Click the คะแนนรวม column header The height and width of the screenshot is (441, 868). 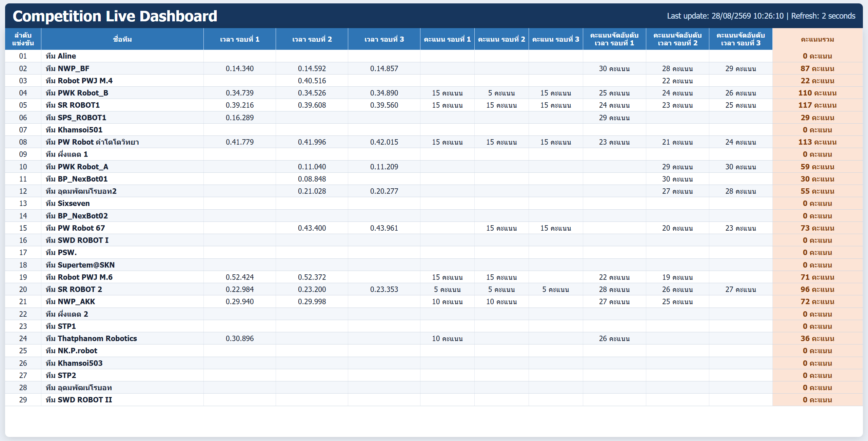pos(817,39)
